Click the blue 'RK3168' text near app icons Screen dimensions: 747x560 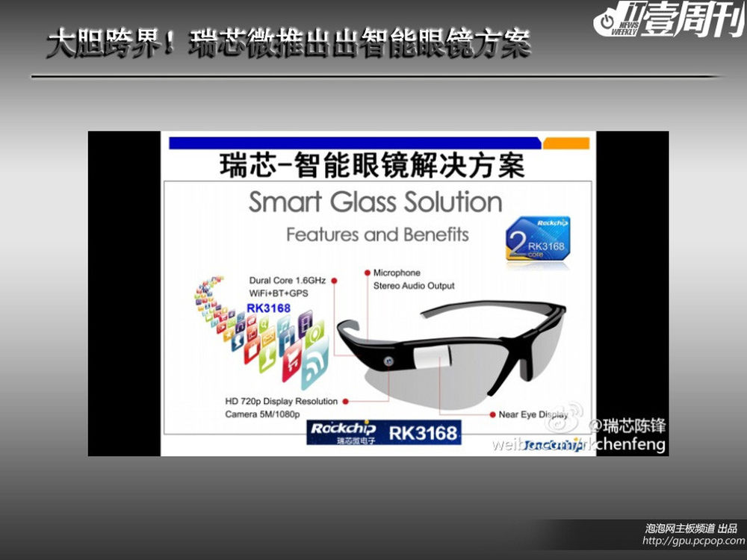[x=269, y=308]
